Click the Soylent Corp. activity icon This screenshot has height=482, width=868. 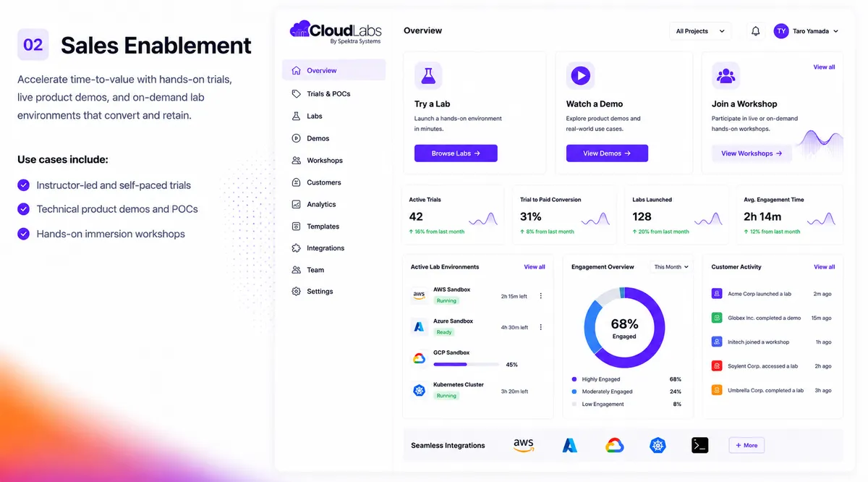click(717, 366)
